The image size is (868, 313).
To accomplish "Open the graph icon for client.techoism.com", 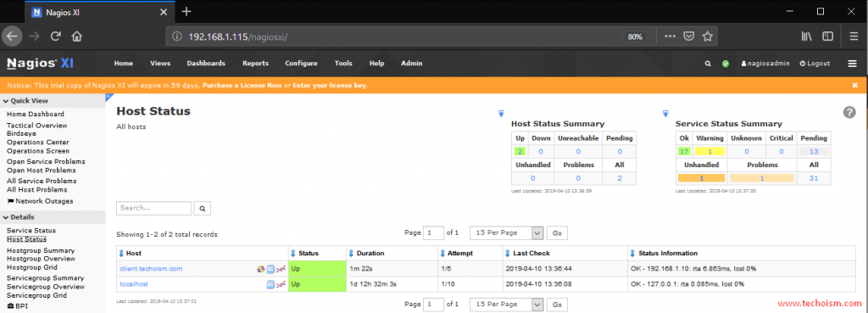I will (281, 269).
